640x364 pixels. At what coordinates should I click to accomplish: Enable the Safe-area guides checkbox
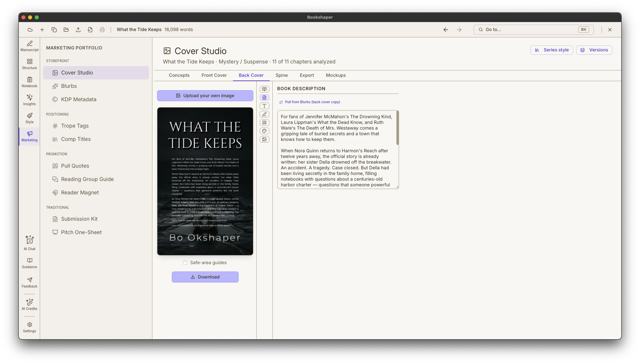coord(185,263)
